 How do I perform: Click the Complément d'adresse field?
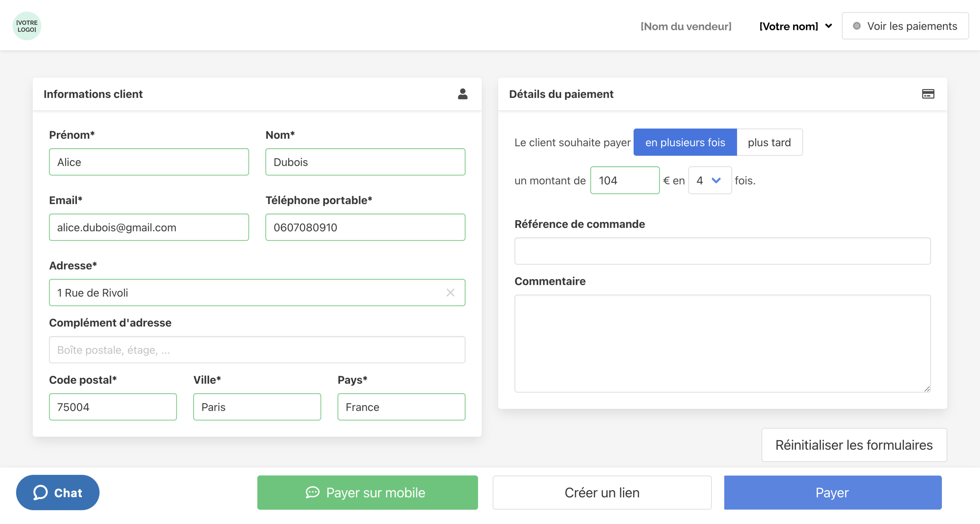(257, 349)
